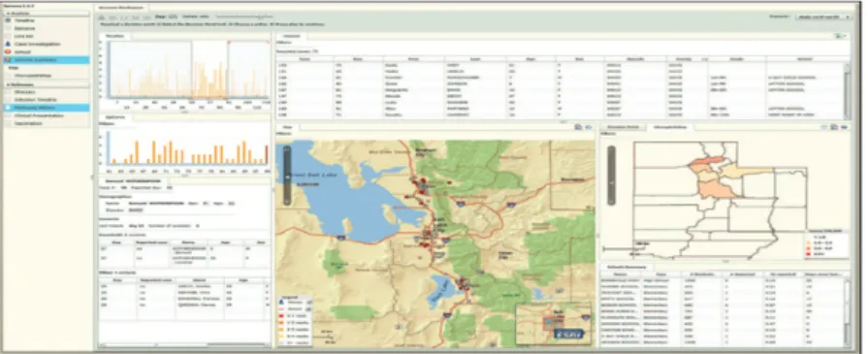The width and height of the screenshot is (868, 354).
Task: Click the highlighted selection window in timeline chart
Action: click(209, 69)
